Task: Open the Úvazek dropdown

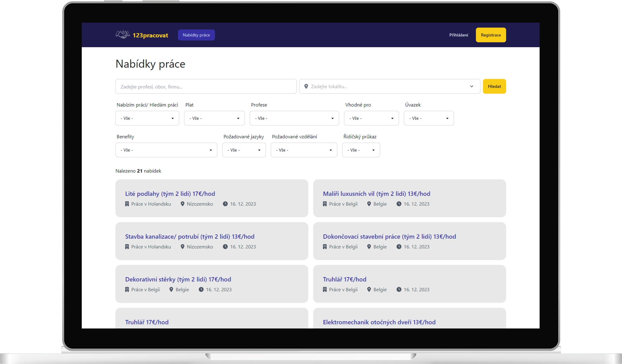Action: pyautogui.click(x=428, y=118)
